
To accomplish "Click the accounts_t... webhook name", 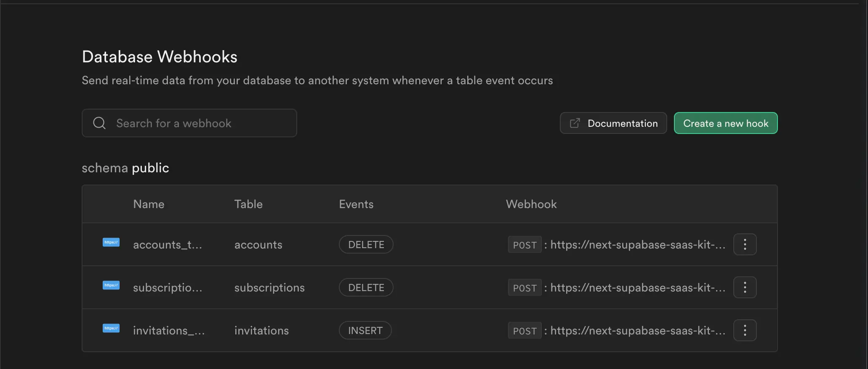I will (168, 245).
